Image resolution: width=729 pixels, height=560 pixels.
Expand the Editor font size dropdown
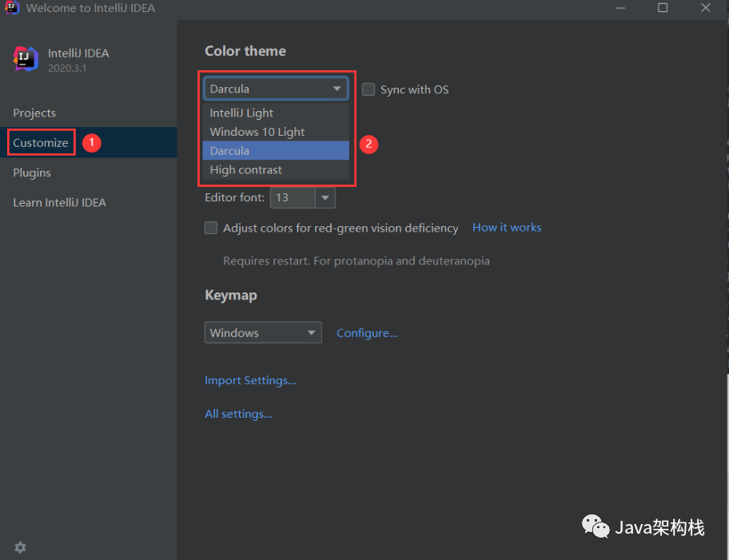325,197
